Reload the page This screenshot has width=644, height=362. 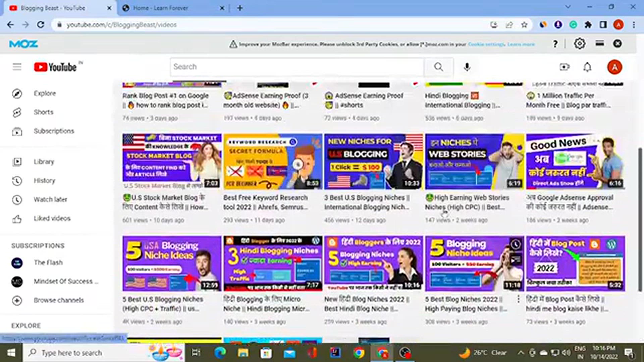[41, 25]
